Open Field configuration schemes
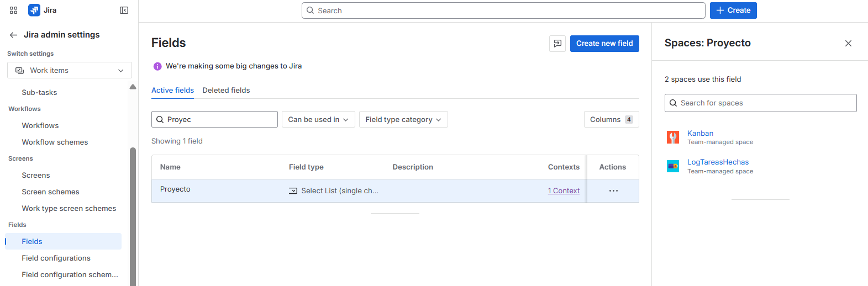This screenshot has width=868, height=286. coord(70,274)
